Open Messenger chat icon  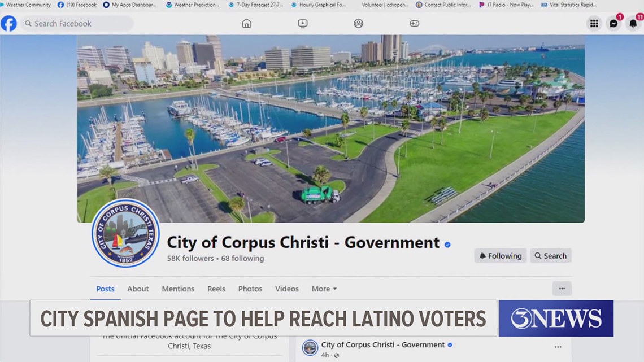tap(613, 24)
